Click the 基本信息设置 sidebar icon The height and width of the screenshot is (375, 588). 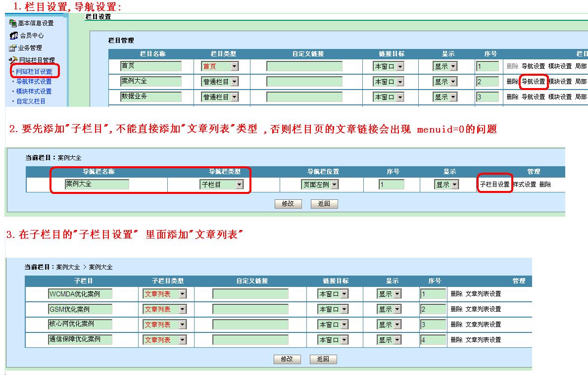tap(13, 23)
